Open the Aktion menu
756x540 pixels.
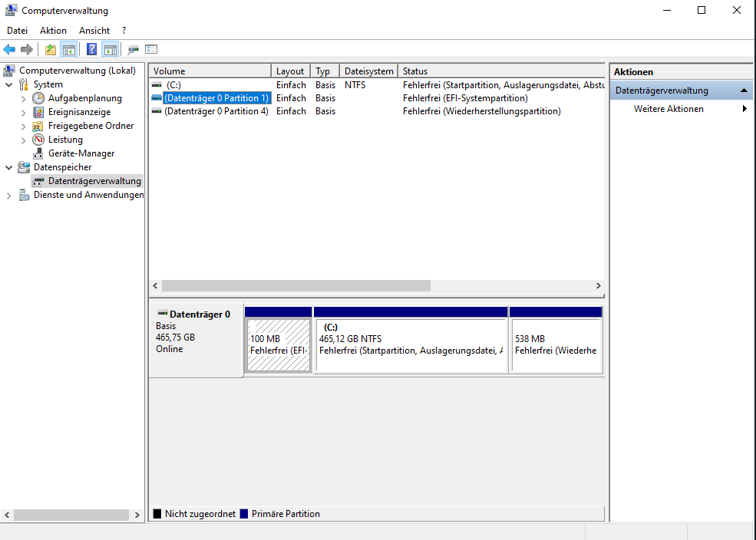tap(53, 31)
